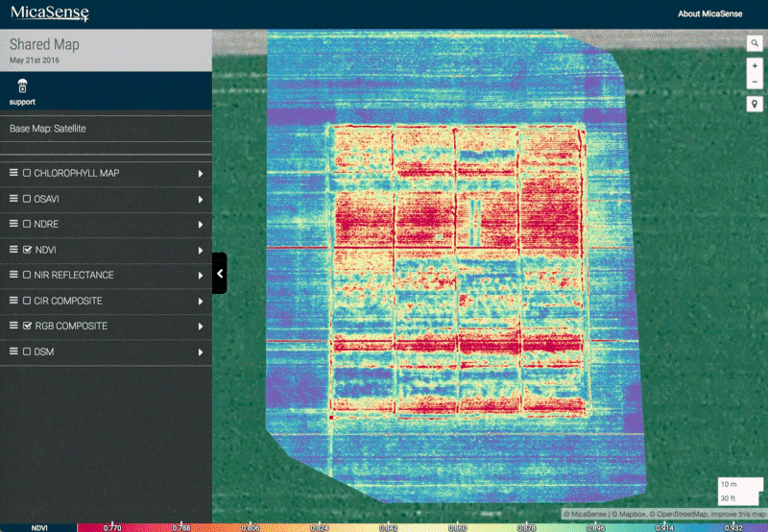Image resolution: width=768 pixels, height=532 pixels.
Task: Uncheck the NDVI layer checkbox
Action: (28, 250)
